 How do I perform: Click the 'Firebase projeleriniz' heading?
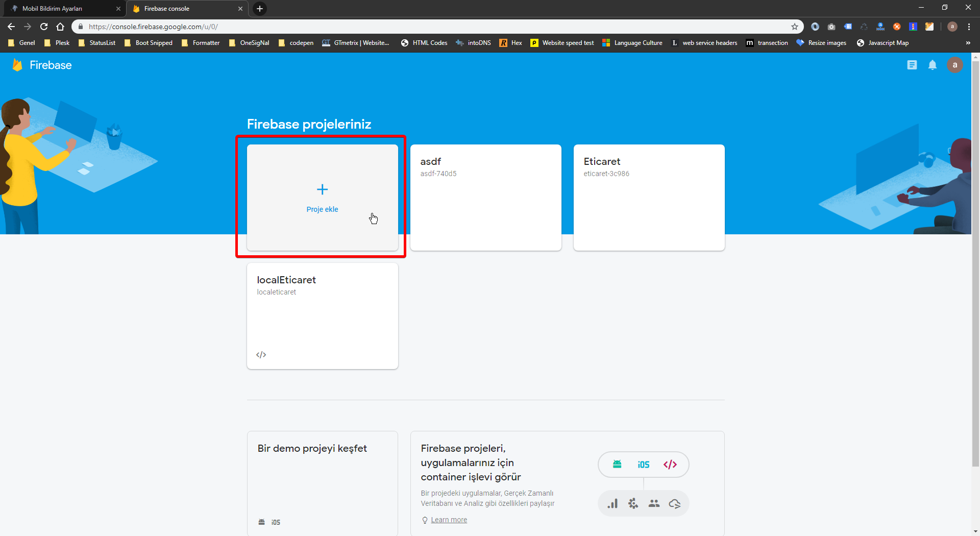pyautogui.click(x=309, y=124)
